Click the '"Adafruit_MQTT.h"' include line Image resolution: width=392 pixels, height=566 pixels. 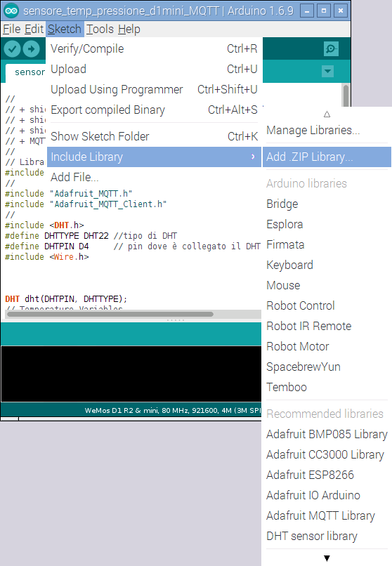coord(69,194)
